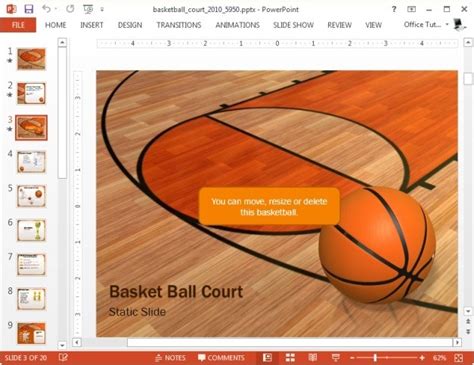Image resolution: width=474 pixels, height=365 pixels.
Task: Select slide 8 thumbnail
Action: [31, 299]
